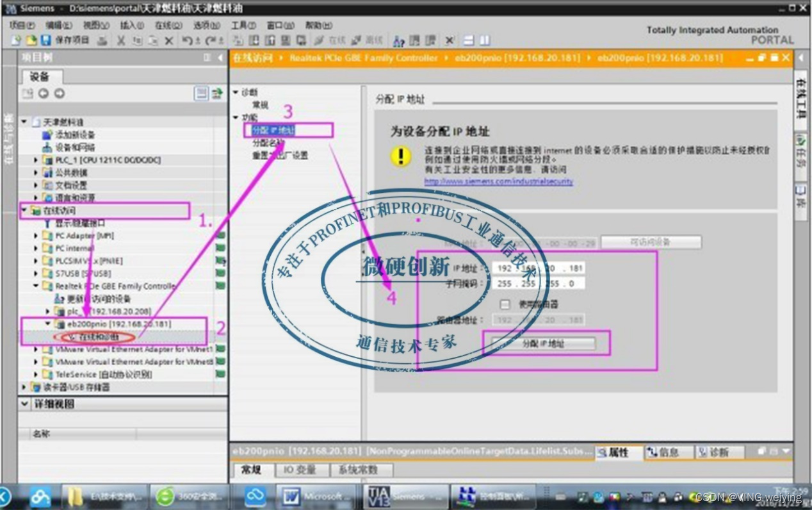Collapse the Online access tree node
The width and height of the screenshot is (812, 510).
tap(24, 210)
